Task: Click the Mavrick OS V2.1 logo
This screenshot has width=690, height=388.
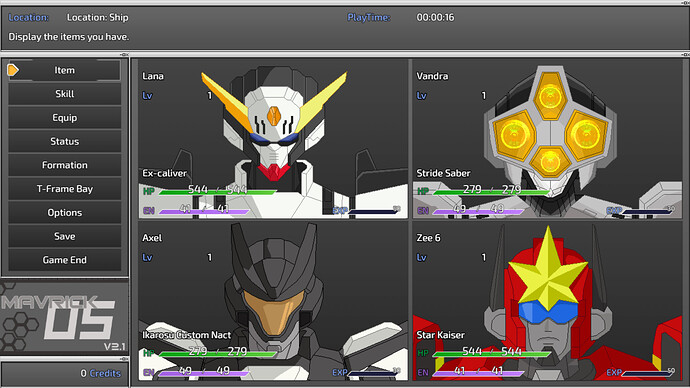Action: click(x=64, y=318)
